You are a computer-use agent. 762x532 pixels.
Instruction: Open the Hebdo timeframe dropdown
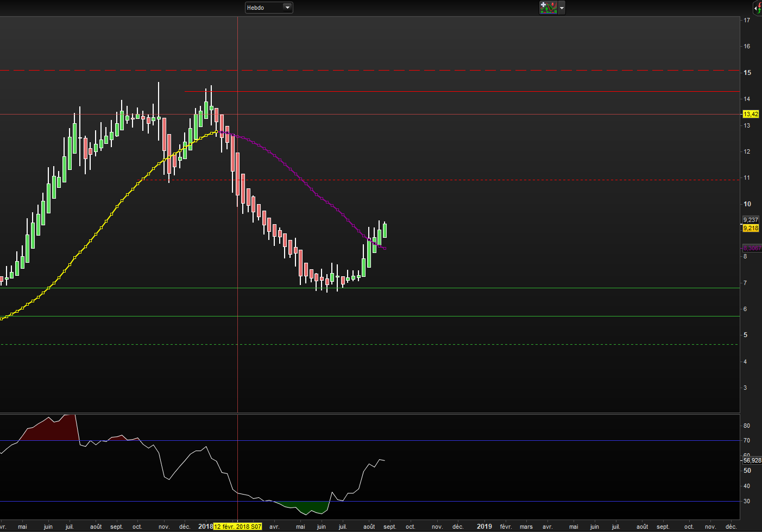[x=269, y=8]
